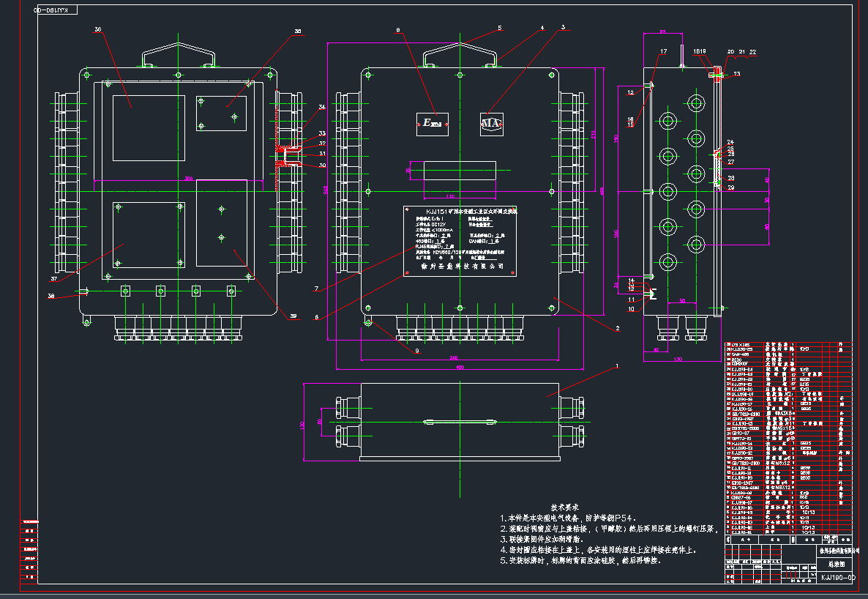
Task: Select part balloon number 17 on the side view
Action: (664, 51)
